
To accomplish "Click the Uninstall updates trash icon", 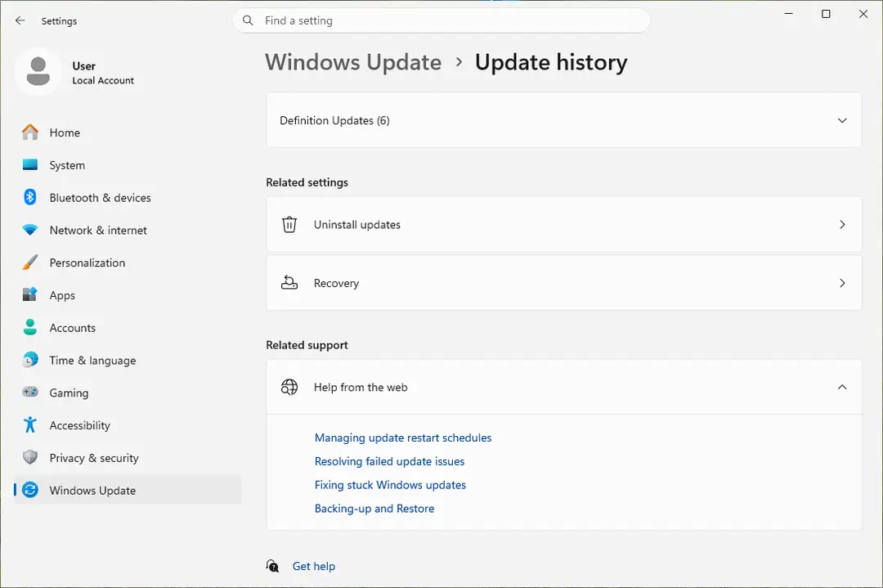I will pos(289,224).
